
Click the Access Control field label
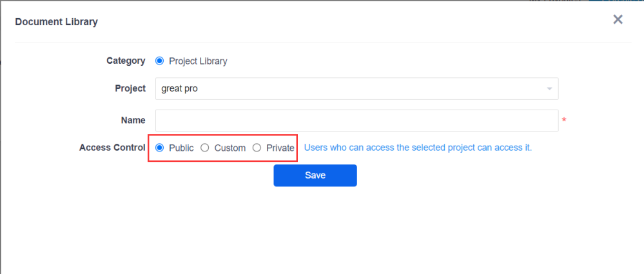112,148
